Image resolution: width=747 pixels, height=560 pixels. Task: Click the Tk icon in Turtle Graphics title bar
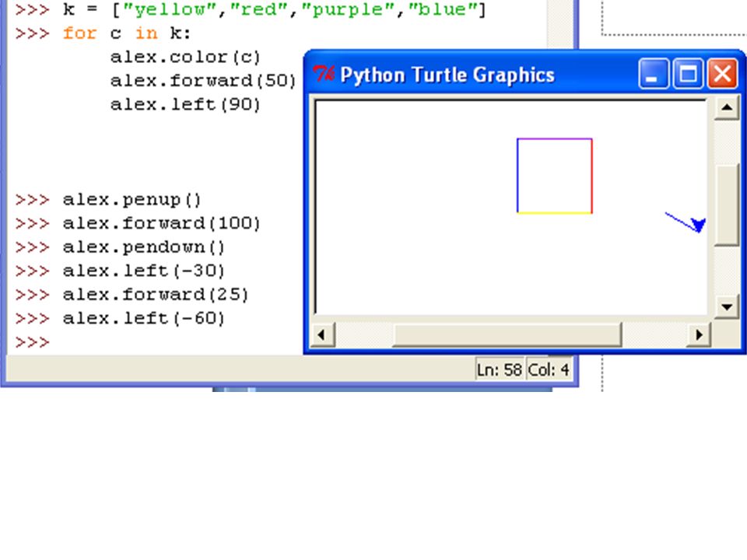(x=324, y=75)
